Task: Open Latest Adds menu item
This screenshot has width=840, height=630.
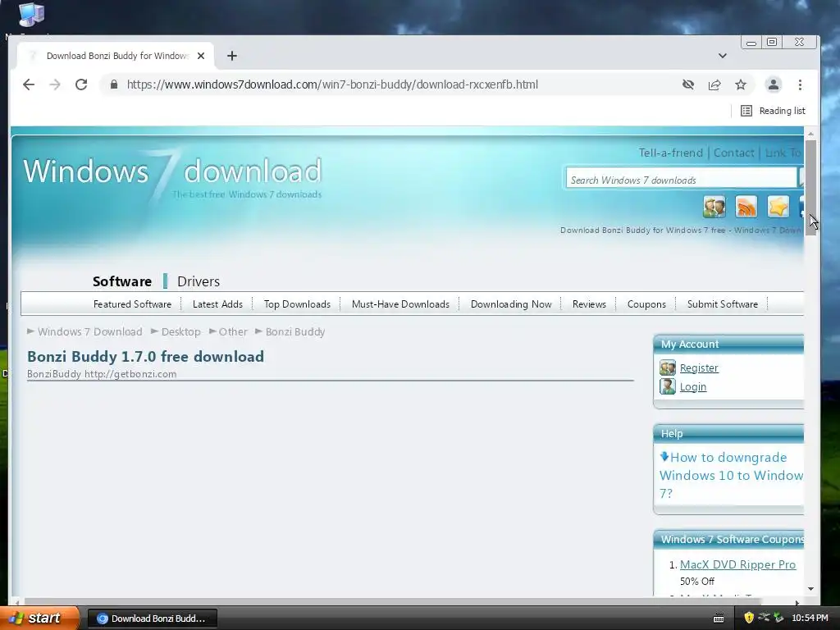Action: (x=217, y=304)
